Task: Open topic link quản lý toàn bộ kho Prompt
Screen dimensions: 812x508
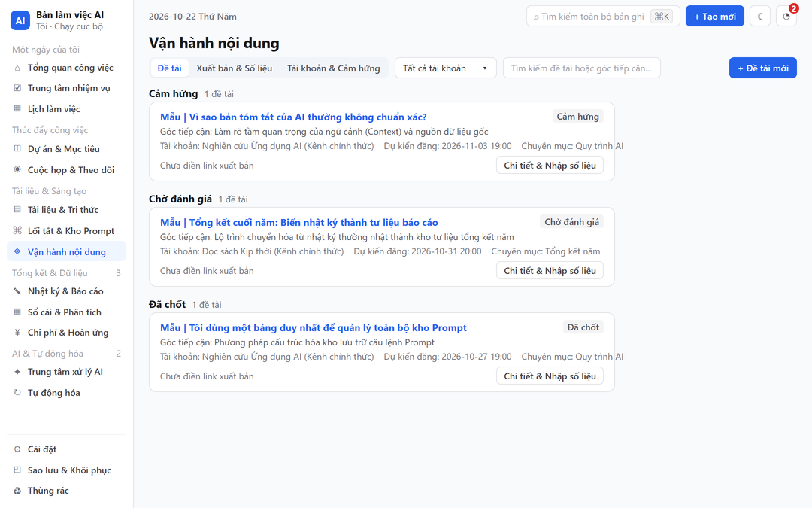Action: pos(314,327)
